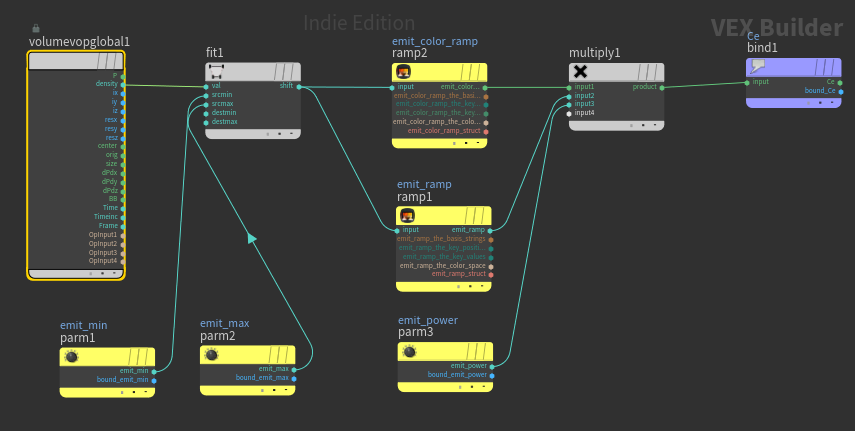Click the emit_max output port on parm2
Viewport: 855px width, 431px height.
(294, 369)
